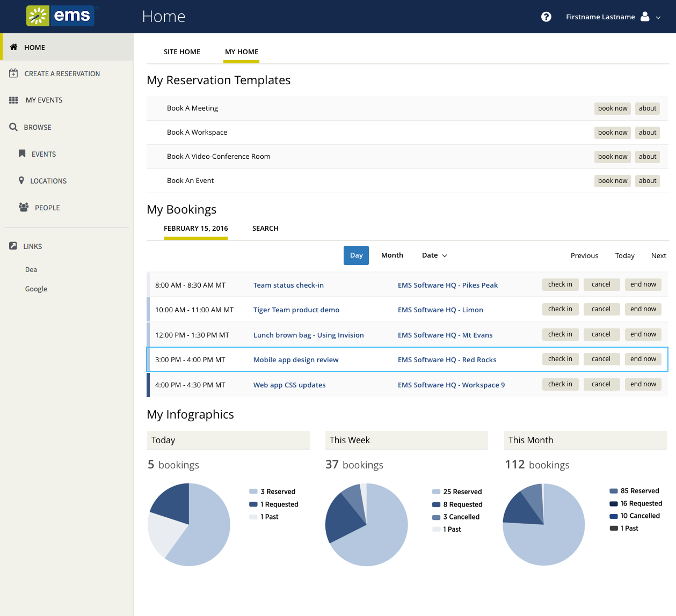
Task: Click the People group icon
Action: point(24,208)
